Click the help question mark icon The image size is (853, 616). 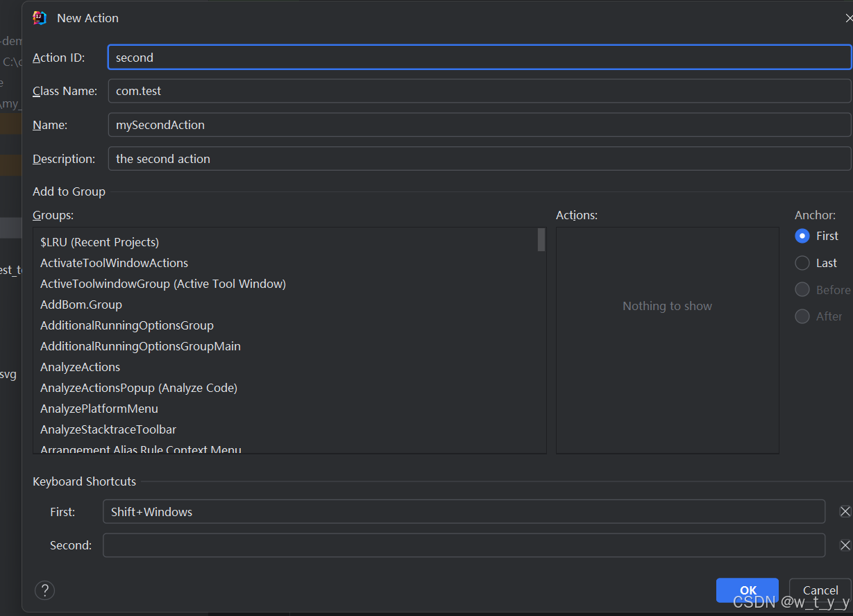pyautogui.click(x=44, y=590)
